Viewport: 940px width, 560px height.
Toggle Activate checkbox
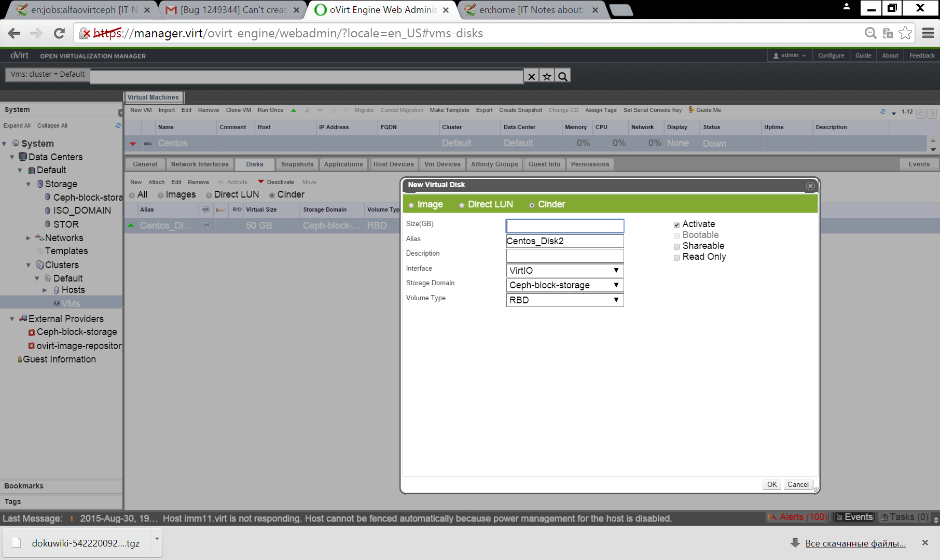(676, 225)
